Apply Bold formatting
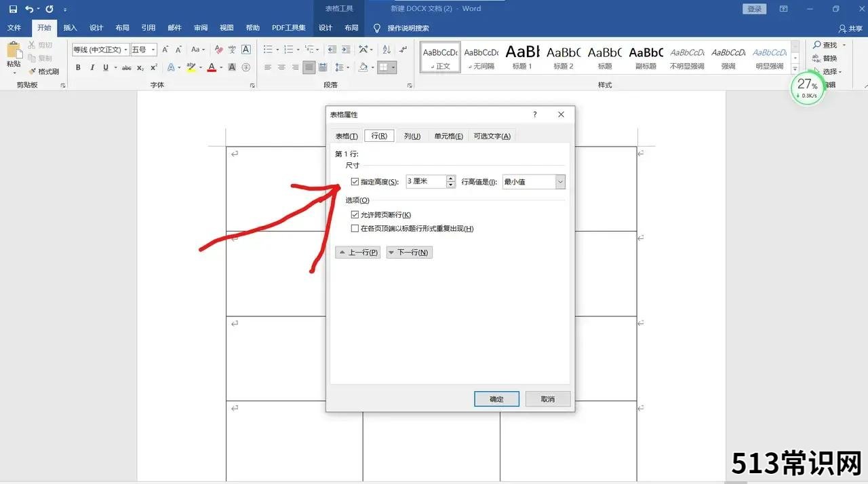 point(78,67)
